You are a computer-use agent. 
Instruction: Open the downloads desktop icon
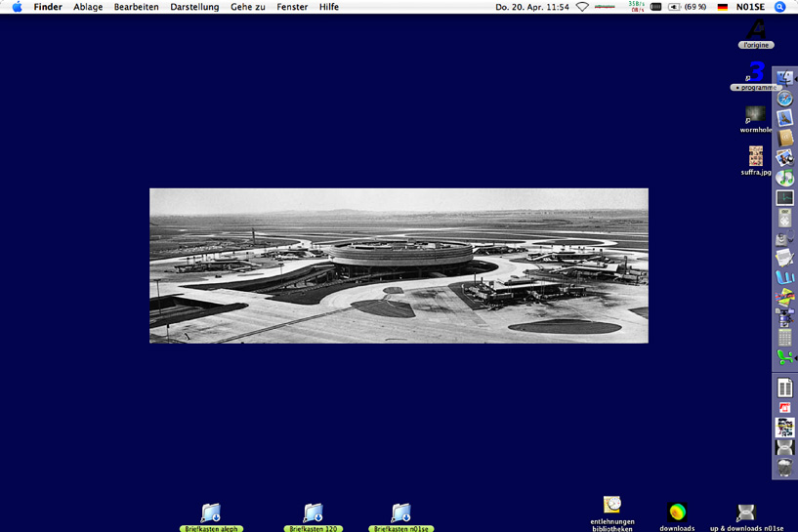(677, 512)
